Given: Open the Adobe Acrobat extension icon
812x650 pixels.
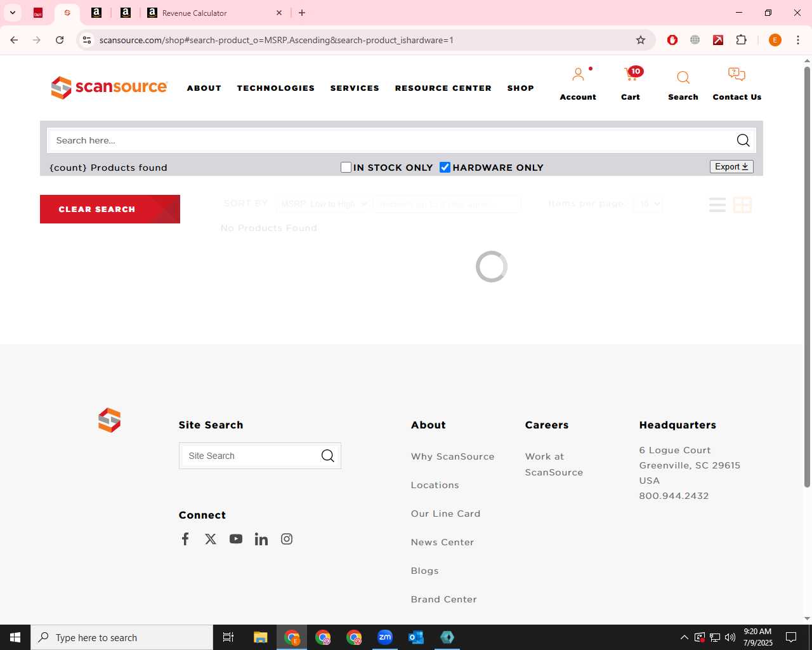Looking at the screenshot, I should [718, 40].
